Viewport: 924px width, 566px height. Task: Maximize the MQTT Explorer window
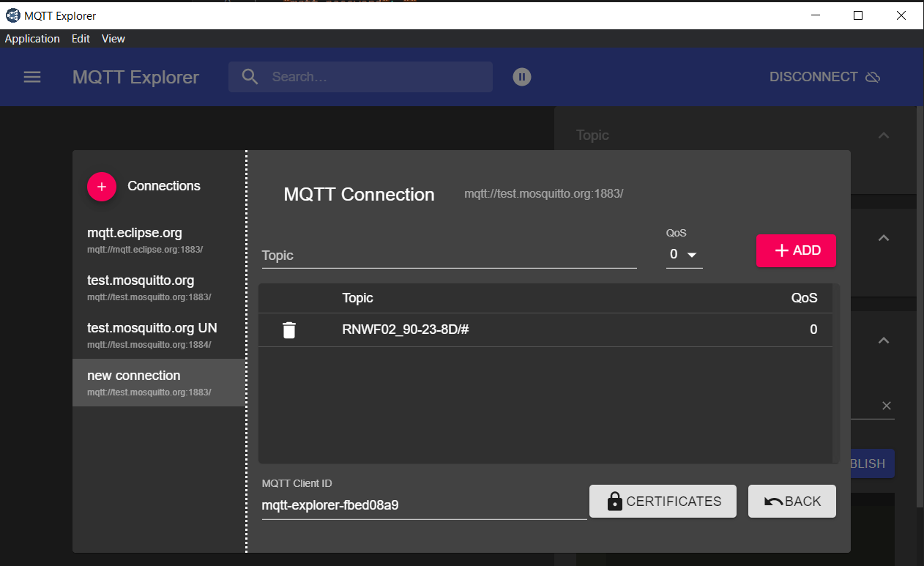pos(858,15)
